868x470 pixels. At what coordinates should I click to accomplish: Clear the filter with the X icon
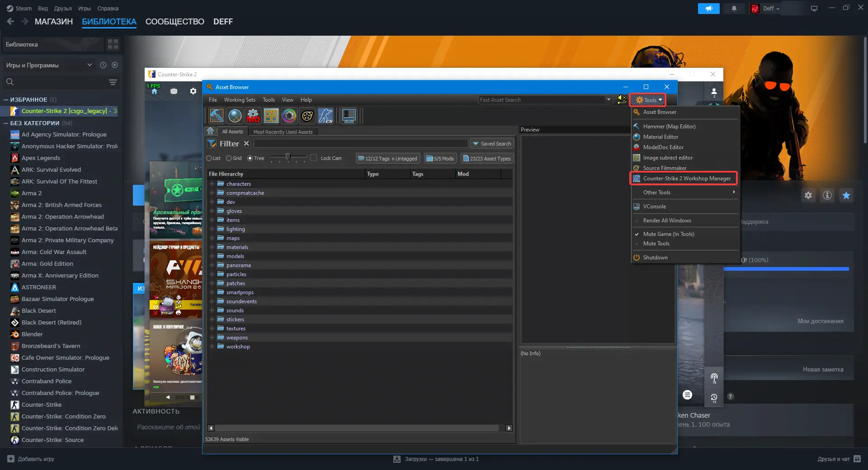246,143
